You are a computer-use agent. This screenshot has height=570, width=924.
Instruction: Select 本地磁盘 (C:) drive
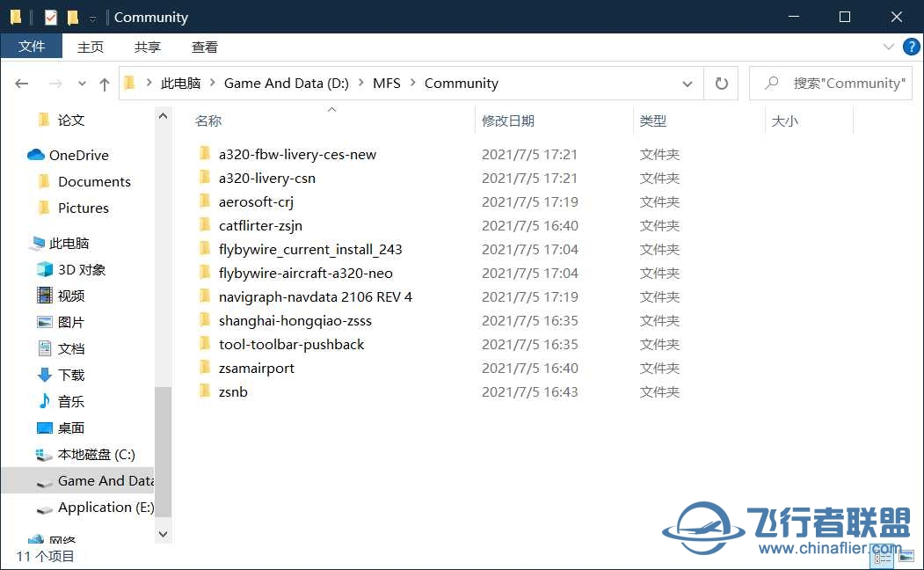[x=96, y=455]
